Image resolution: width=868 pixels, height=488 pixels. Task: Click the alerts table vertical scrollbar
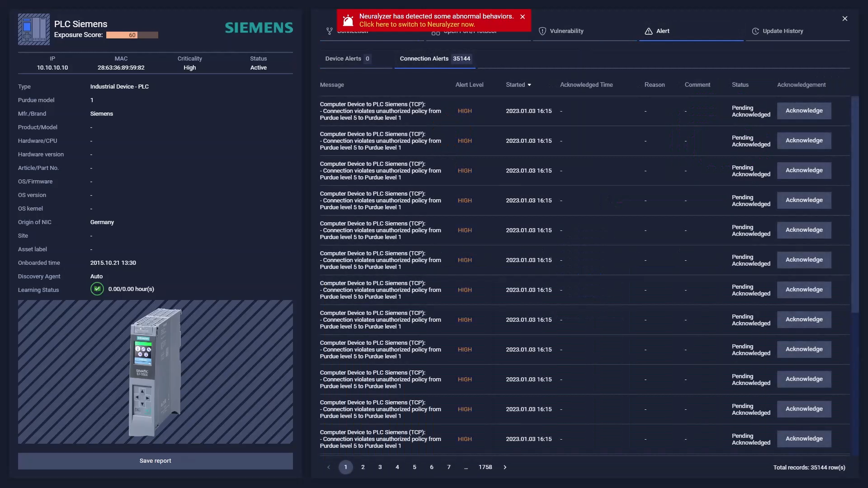pos(855,204)
